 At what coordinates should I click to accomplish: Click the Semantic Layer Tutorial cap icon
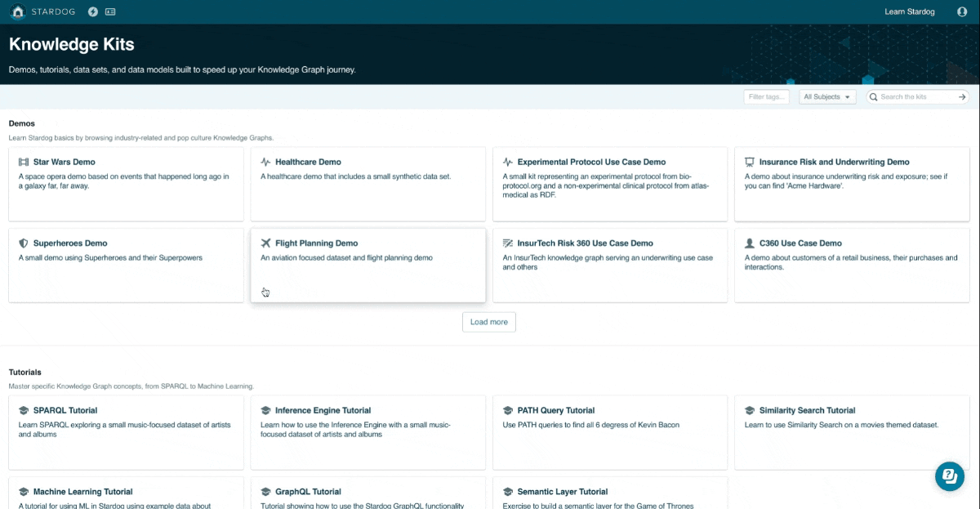tap(508, 492)
